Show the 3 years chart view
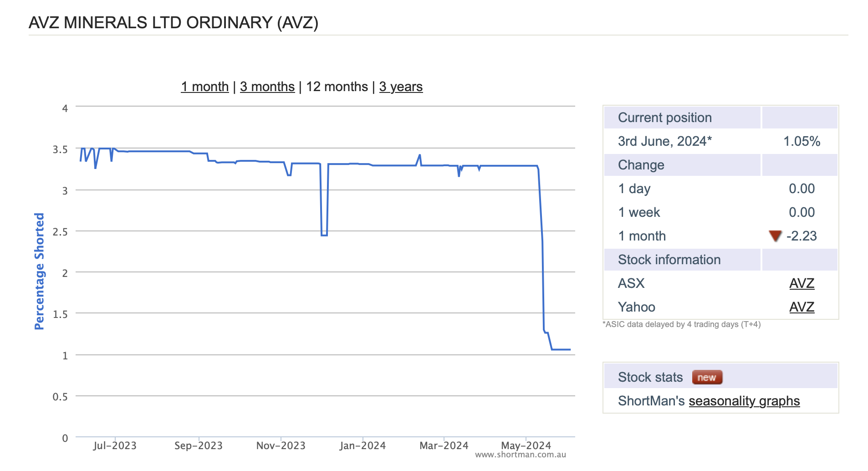Image resolution: width=868 pixels, height=471 pixels. pyautogui.click(x=401, y=87)
